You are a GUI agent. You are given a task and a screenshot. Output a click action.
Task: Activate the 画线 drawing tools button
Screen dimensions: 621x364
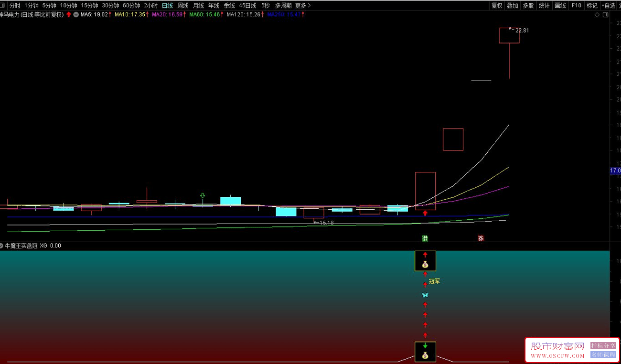(560, 6)
